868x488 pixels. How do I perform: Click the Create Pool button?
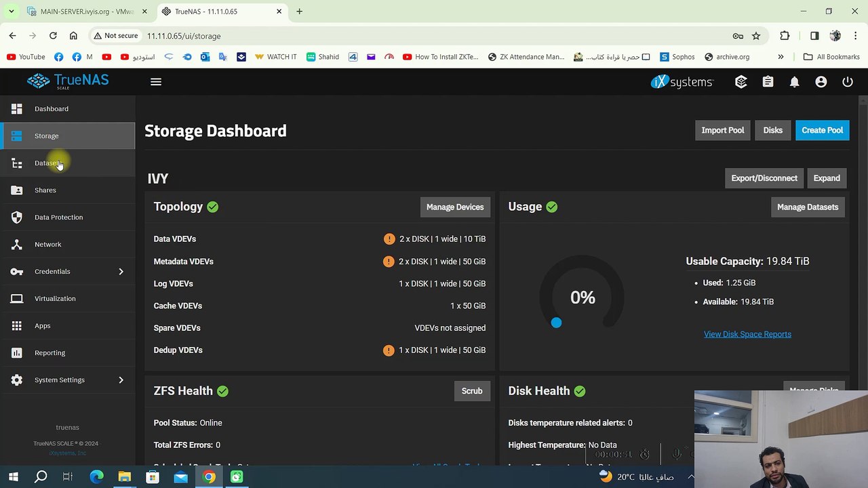823,130
